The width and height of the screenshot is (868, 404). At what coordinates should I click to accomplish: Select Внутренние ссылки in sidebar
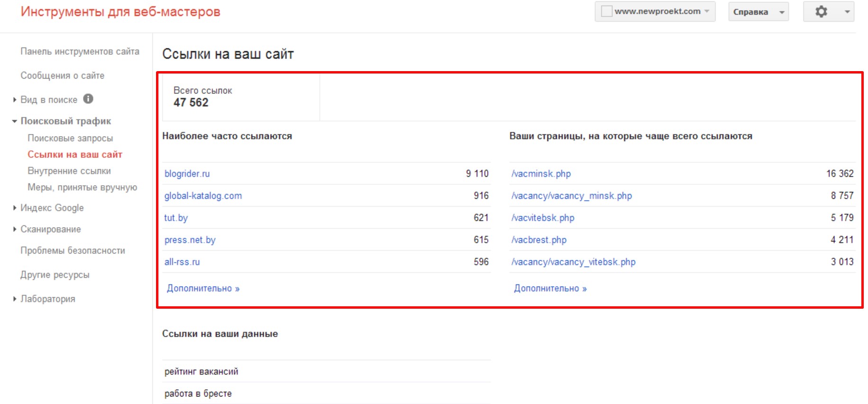[x=69, y=171]
